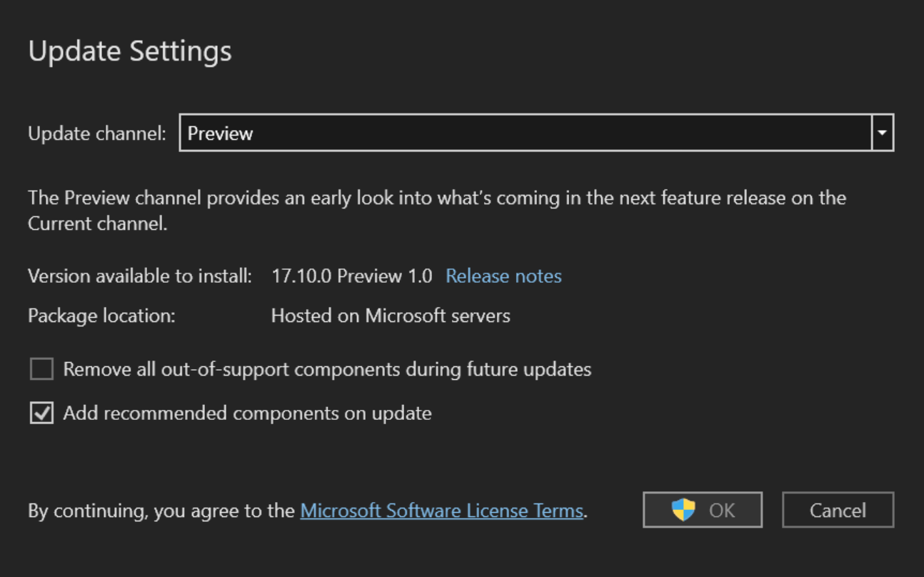
Task: Enable Remove all out-of-support components checkbox
Action: (41, 369)
